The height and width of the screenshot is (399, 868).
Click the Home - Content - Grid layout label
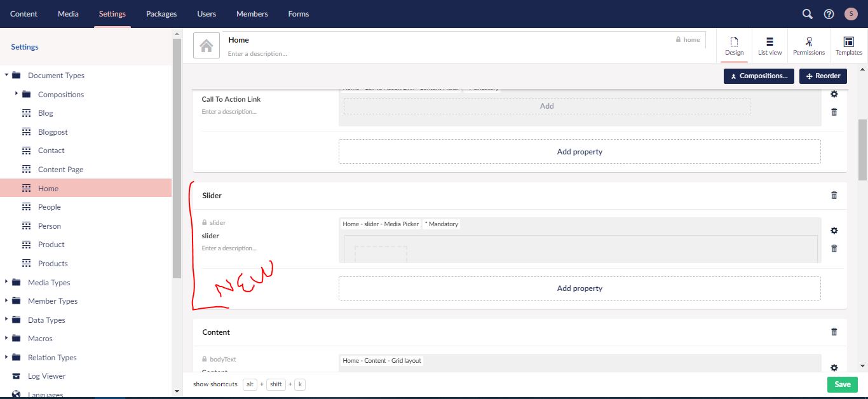[382, 361]
